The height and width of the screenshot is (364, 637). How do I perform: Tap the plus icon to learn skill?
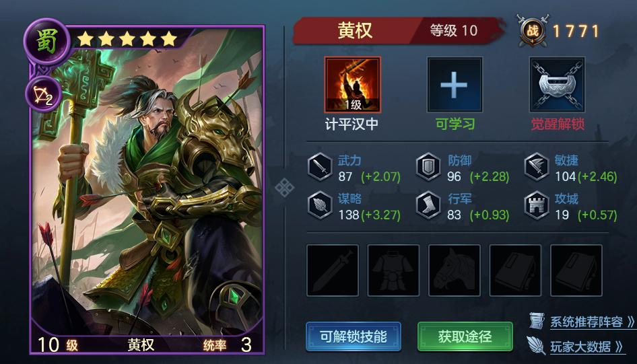click(455, 84)
